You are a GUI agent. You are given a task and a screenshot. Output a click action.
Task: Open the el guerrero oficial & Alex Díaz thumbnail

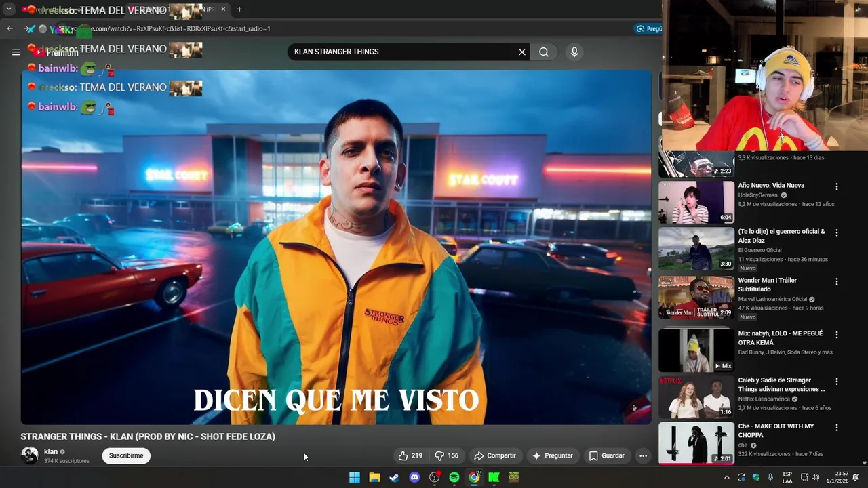click(696, 249)
